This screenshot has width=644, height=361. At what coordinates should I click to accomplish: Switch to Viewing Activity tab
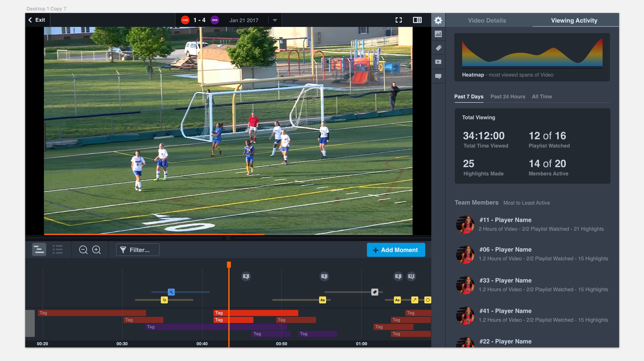(574, 20)
